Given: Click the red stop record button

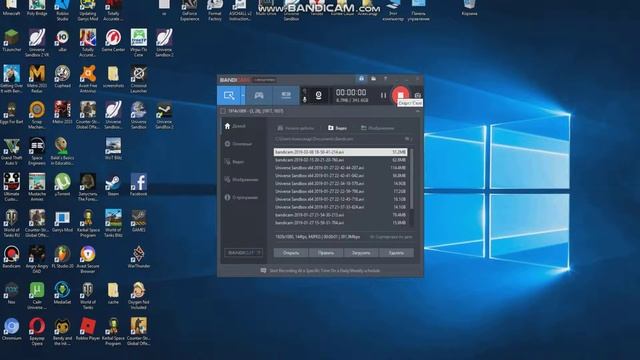Looking at the screenshot, I should coord(400,95).
